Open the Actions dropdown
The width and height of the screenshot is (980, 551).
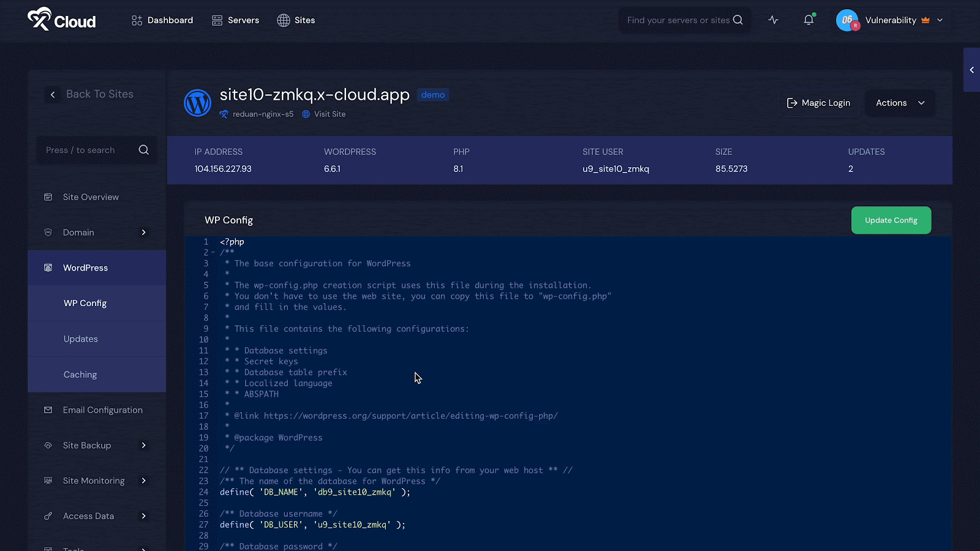(x=899, y=102)
